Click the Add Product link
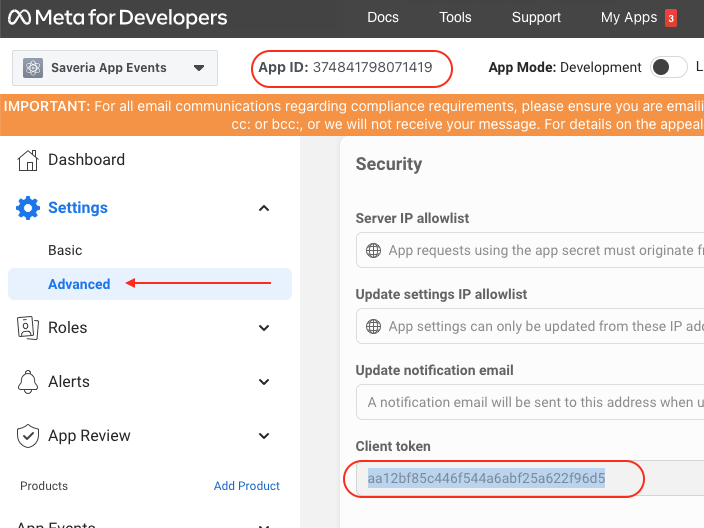Image resolution: width=704 pixels, height=528 pixels. (x=247, y=486)
